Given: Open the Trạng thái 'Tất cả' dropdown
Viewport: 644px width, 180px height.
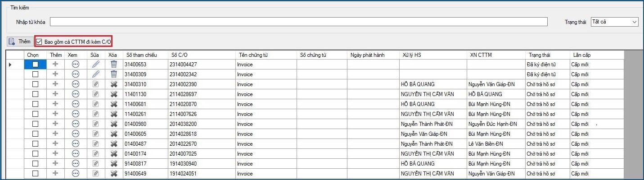Looking at the screenshot, I should (x=615, y=22).
